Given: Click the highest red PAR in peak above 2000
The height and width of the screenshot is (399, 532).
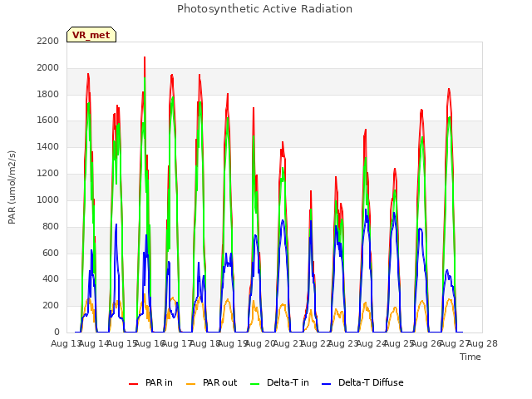Looking at the screenshot, I should pyautogui.click(x=145, y=57).
